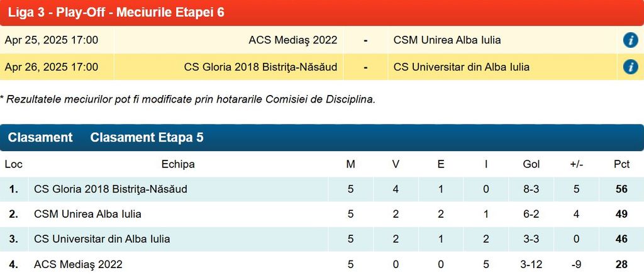The image size is (644, 280).
Task: Open info icon for ACS Mediaş match
Action: click(x=630, y=40)
